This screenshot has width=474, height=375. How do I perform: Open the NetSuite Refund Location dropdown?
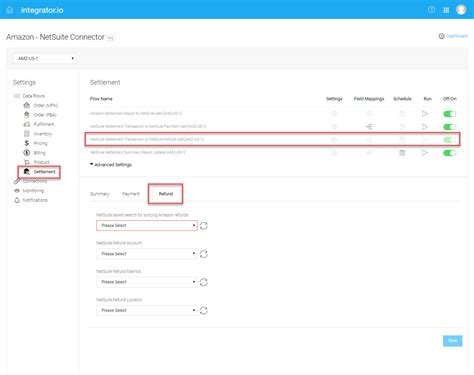(147, 310)
